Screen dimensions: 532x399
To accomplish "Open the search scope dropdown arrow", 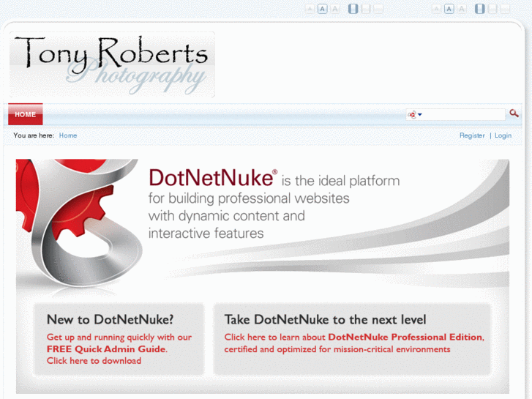I will (x=420, y=114).
